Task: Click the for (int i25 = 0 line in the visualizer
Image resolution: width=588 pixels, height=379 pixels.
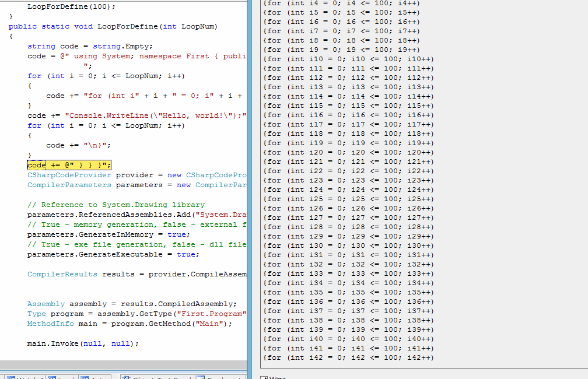Action: coord(348,199)
